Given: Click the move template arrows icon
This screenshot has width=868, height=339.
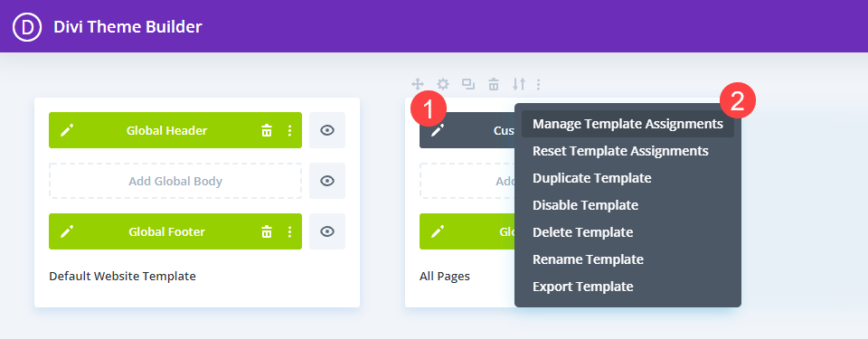Looking at the screenshot, I should 418,84.
